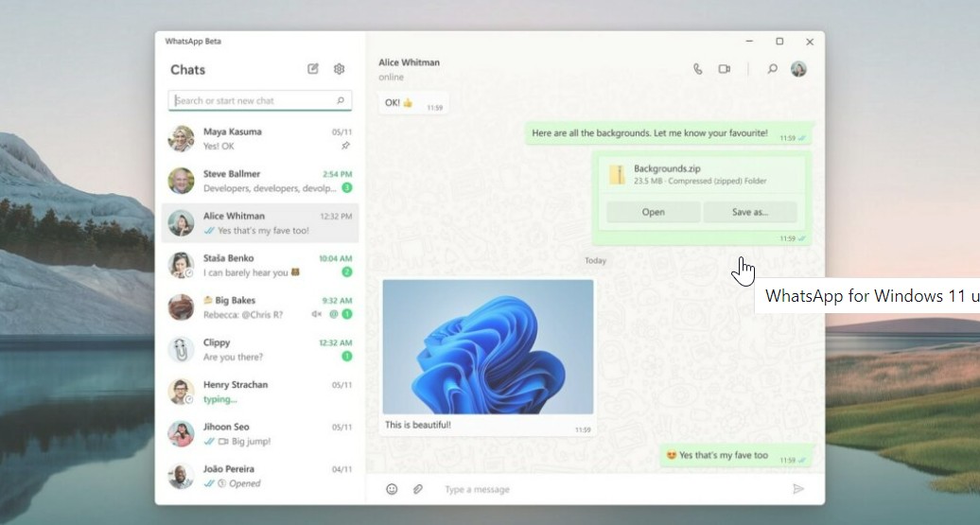This screenshot has width=980, height=525.
Task: Select the Maya Kasuma conversation
Action: click(x=260, y=139)
